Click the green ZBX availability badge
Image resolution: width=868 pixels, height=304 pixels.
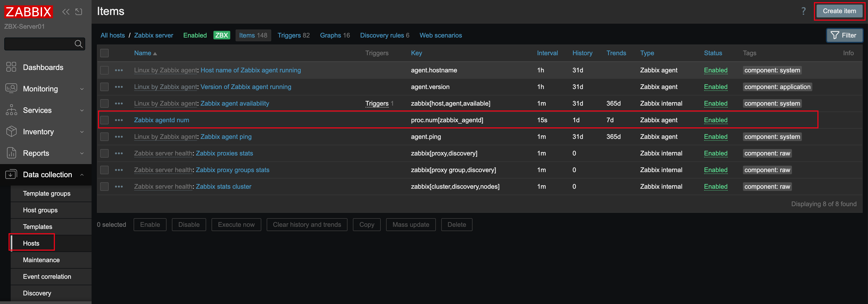221,35
